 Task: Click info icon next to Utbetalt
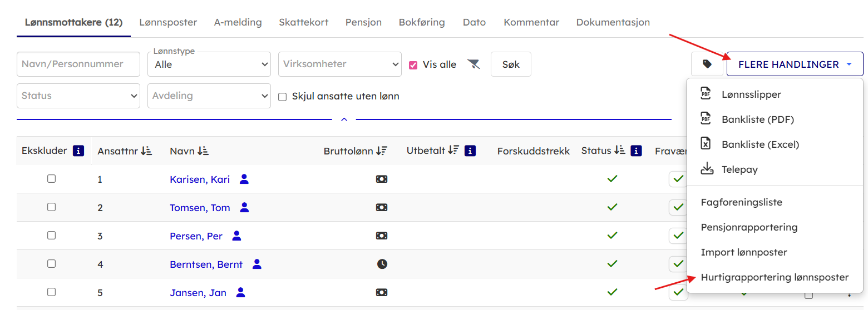click(x=470, y=151)
